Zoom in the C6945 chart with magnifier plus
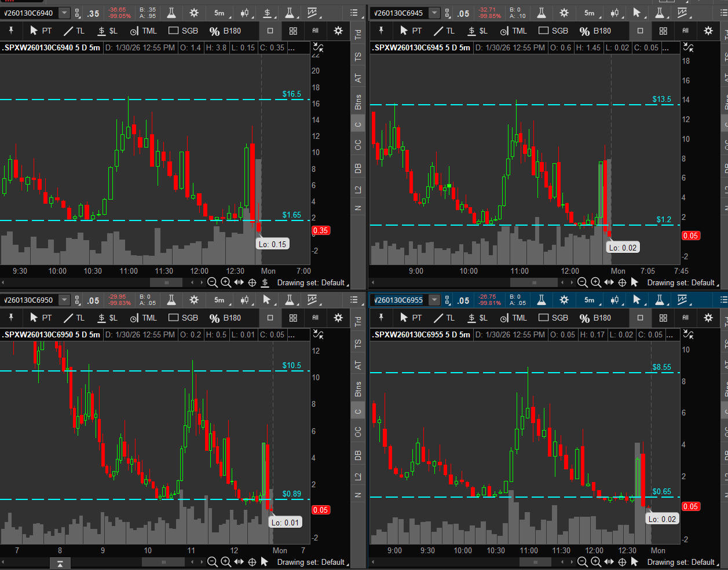The width and height of the screenshot is (728, 570). (595, 282)
